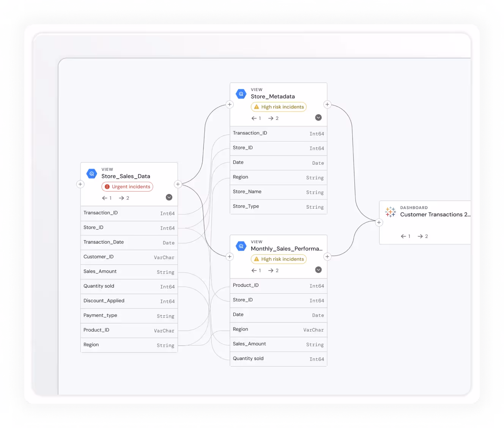Open Urgent incidents badge on Store_Sales_Data
Image resolution: width=504 pixels, height=428 pixels.
pyautogui.click(x=128, y=187)
